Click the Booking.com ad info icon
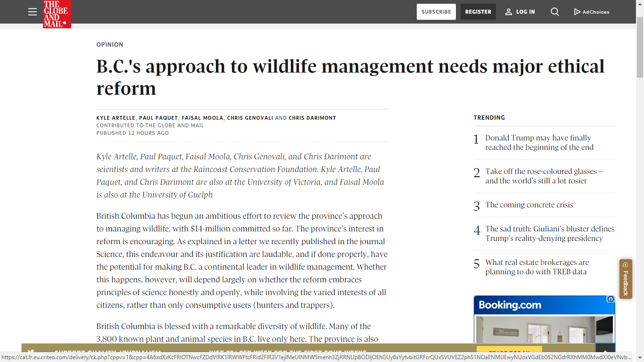The image size is (644, 362). pos(611,299)
